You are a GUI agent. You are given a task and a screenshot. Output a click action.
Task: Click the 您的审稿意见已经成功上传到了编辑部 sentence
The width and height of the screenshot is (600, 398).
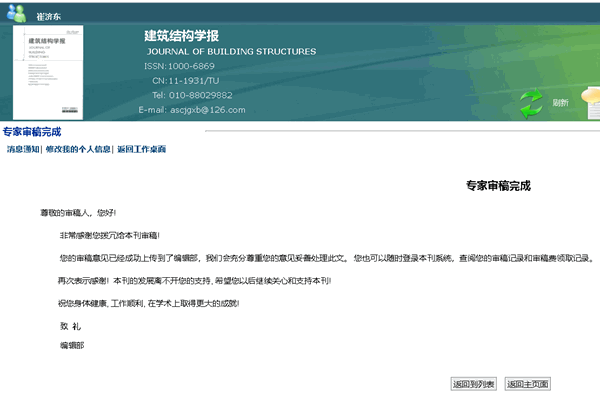pyautogui.click(x=327, y=258)
